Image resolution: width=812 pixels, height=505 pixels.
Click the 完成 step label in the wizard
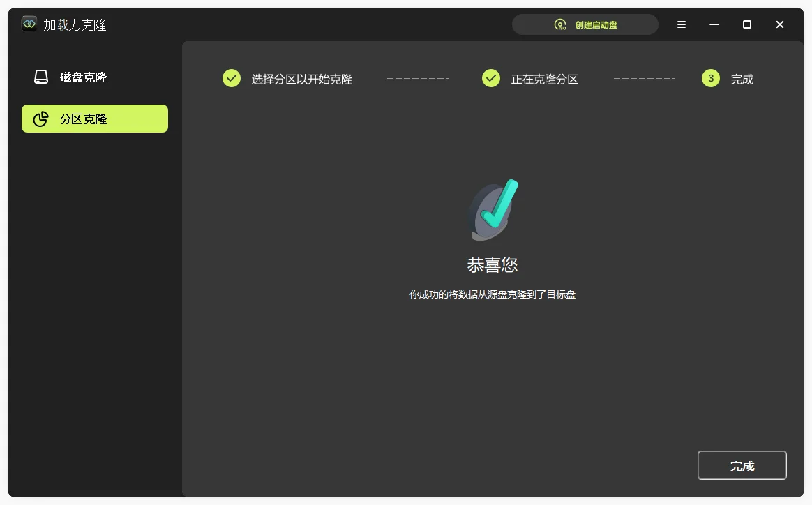click(741, 79)
